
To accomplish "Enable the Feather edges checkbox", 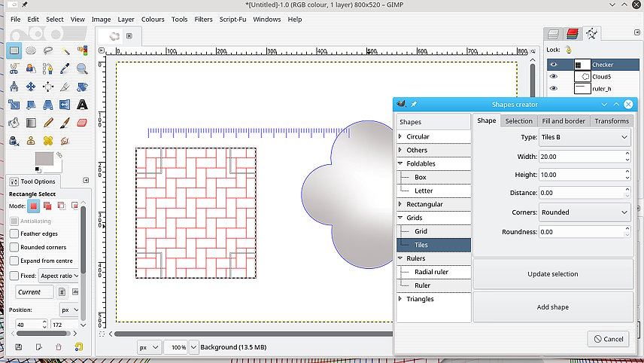I will (14, 234).
